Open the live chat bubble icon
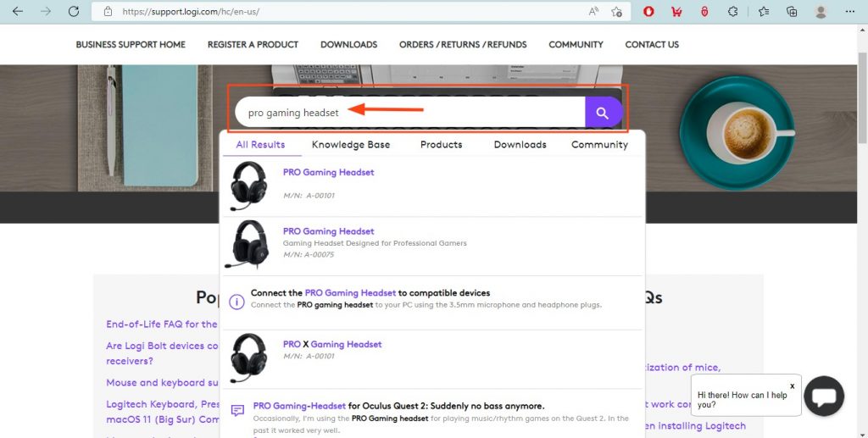The height and width of the screenshot is (438, 868). [x=823, y=396]
